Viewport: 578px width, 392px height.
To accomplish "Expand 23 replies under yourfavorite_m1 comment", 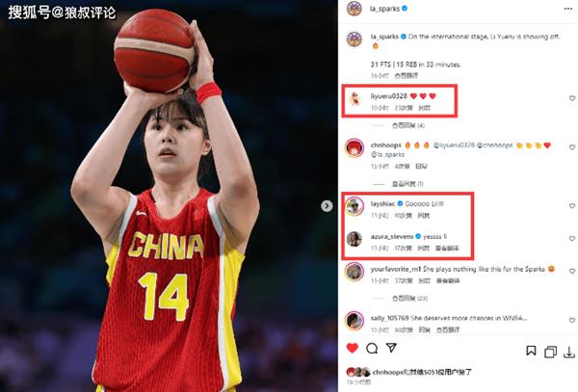I will 410,298.
